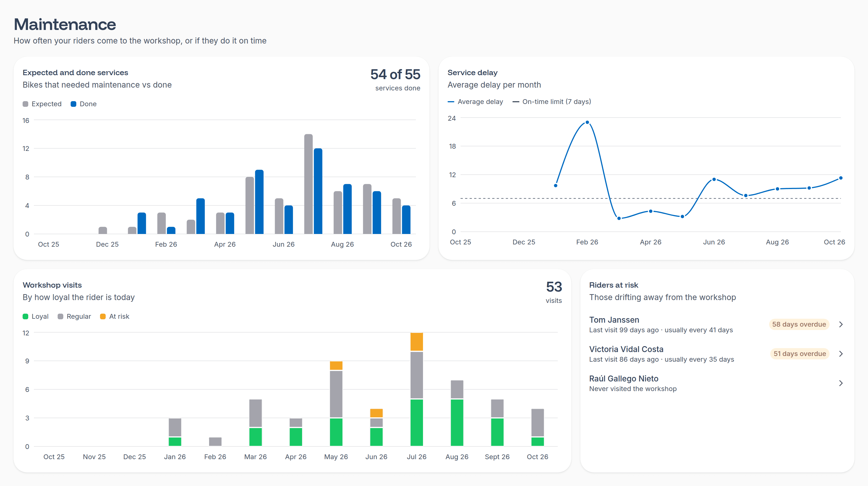Click the Riders at risk card title
The width and height of the screenshot is (868, 486).
pyautogui.click(x=613, y=285)
